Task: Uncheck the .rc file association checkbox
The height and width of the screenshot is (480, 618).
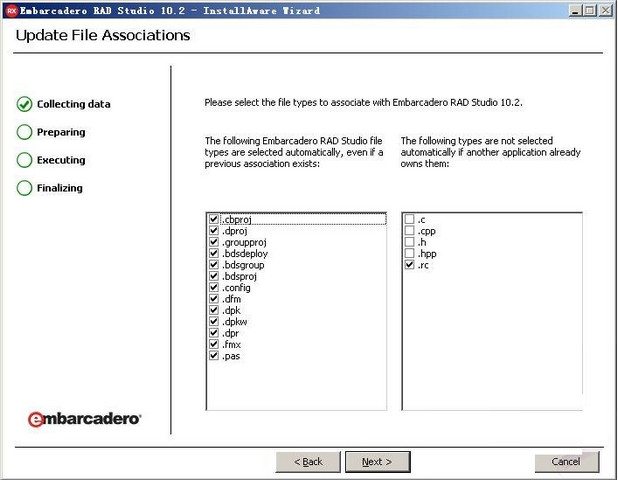Action: pyautogui.click(x=410, y=264)
